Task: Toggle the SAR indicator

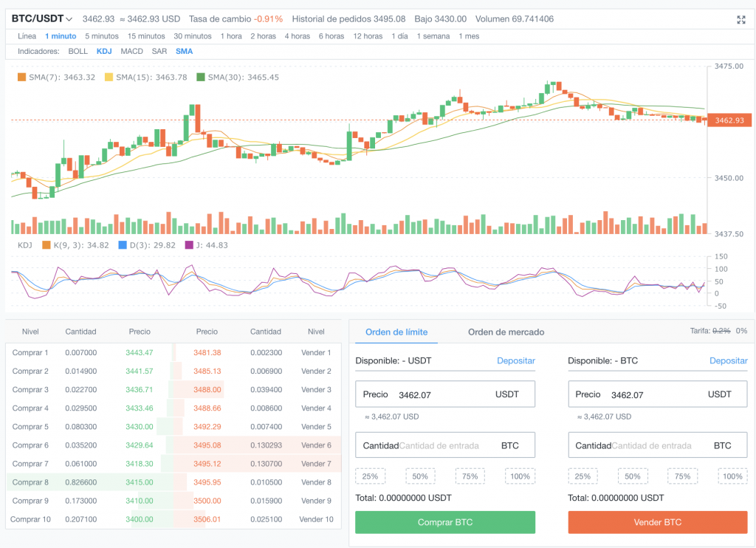Action: (x=159, y=51)
